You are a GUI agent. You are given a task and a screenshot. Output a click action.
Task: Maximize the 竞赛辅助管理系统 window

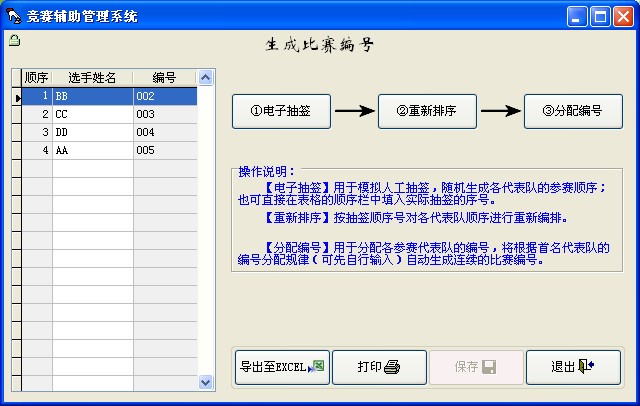(600, 17)
